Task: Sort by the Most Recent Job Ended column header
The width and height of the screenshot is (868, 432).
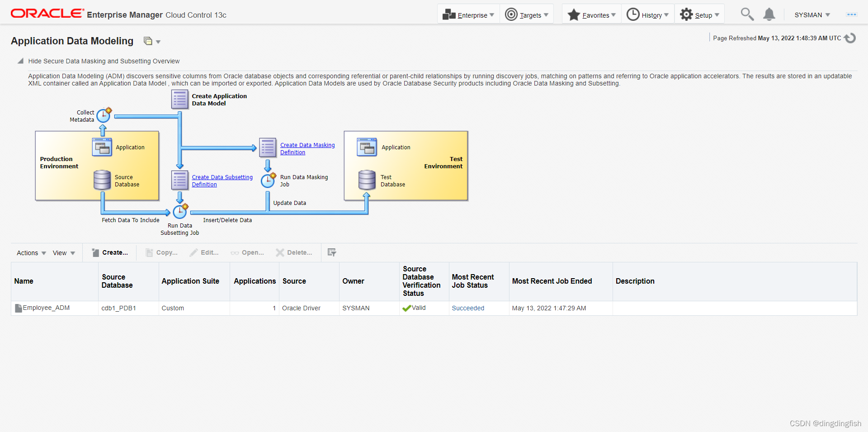Action: (561, 281)
